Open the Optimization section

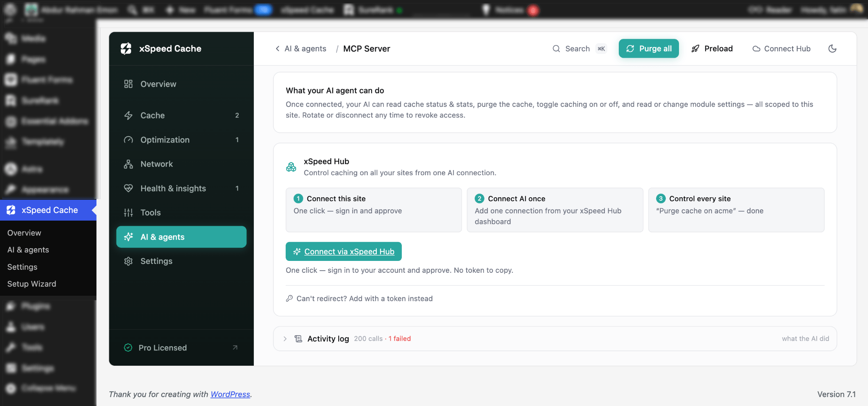coord(181,140)
